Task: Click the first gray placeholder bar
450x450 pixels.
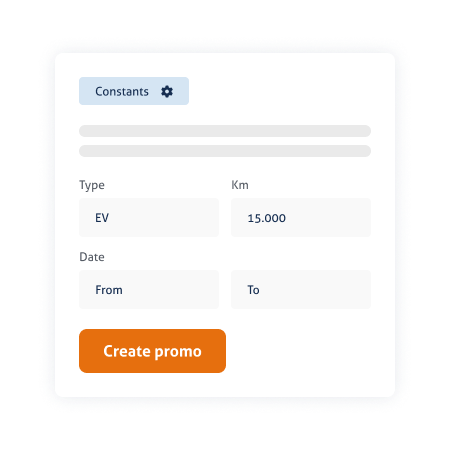Action: pyautogui.click(x=225, y=131)
